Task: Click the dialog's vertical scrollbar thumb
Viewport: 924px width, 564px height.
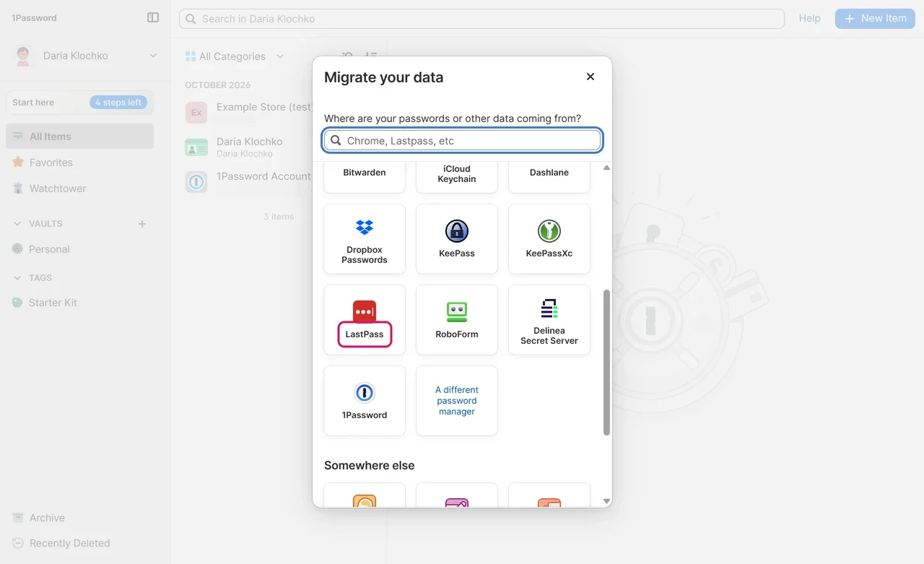Action: tap(606, 363)
